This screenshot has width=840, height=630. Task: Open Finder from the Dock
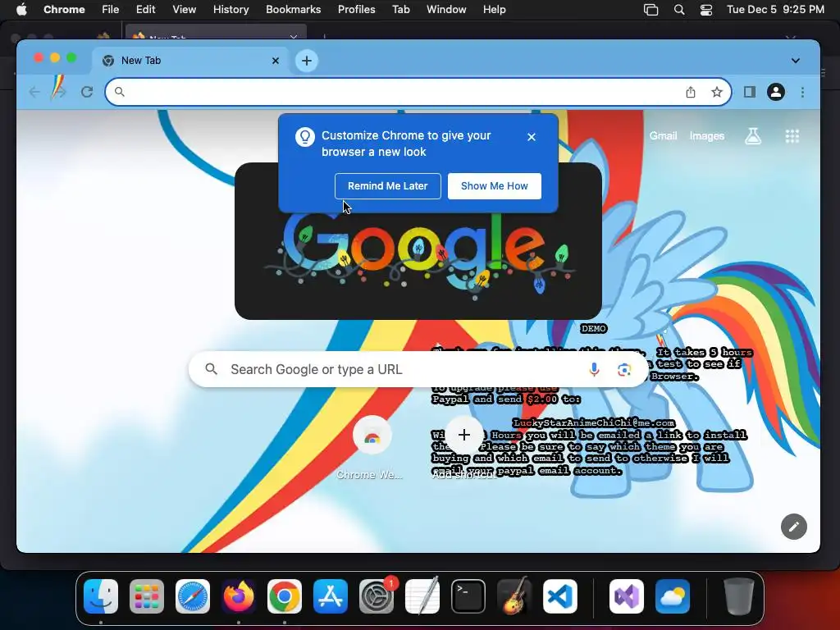click(101, 596)
